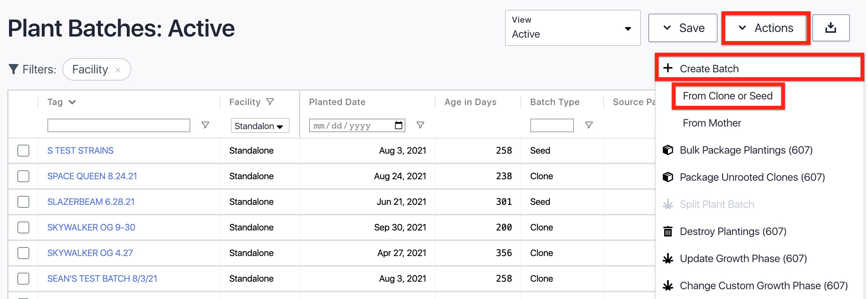Click the Jun 21, 2021 planted date cell
This screenshot has height=299, width=868.
coord(401,202)
